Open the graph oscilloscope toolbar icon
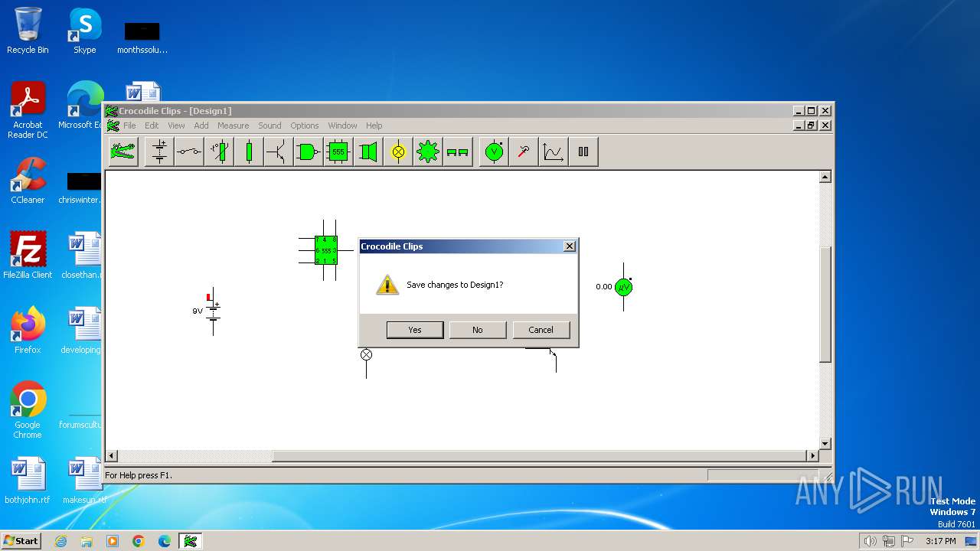This screenshot has height=551, width=980. (554, 152)
